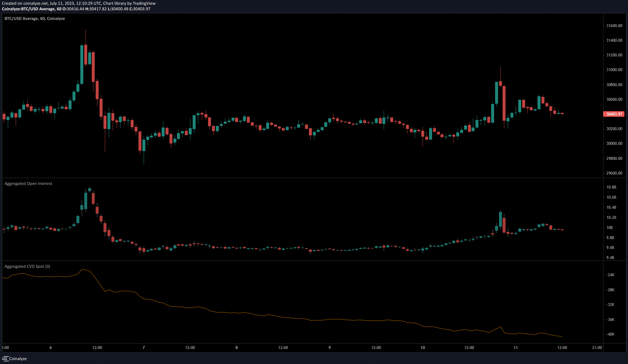Click the date label 6 on time axis
This screenshot has width=628, height=364.
point(51,348)
